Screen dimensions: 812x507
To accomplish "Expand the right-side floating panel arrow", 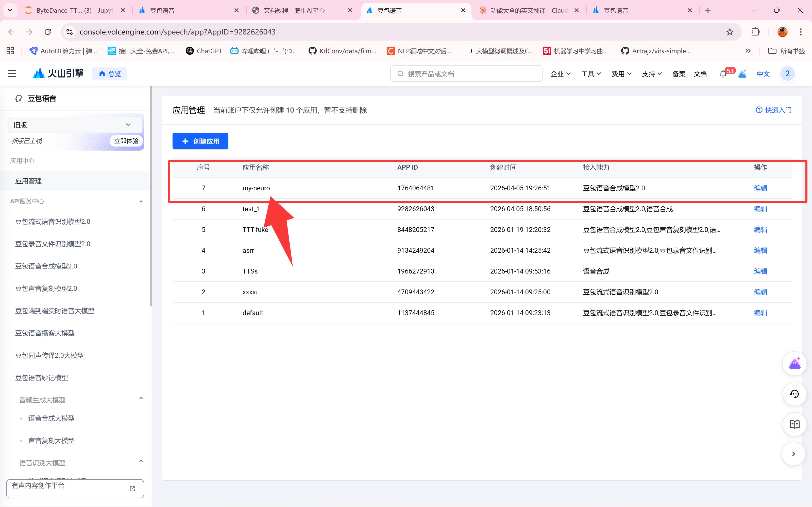I will tap(793, 454).
